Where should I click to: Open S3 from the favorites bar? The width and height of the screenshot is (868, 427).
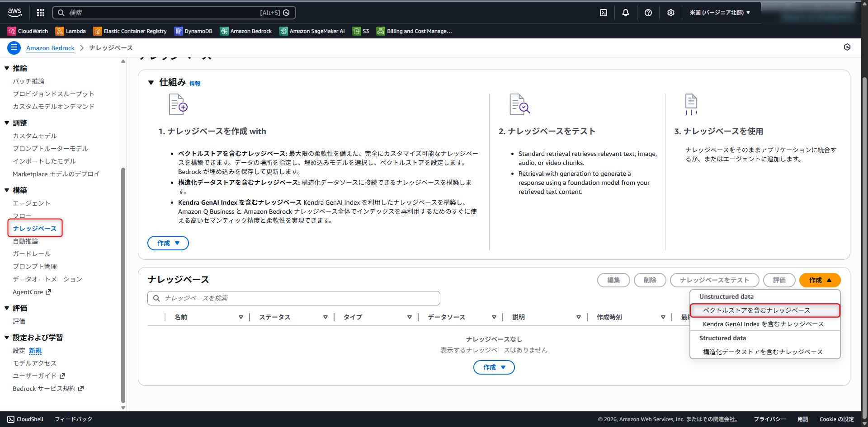[361, 31]
